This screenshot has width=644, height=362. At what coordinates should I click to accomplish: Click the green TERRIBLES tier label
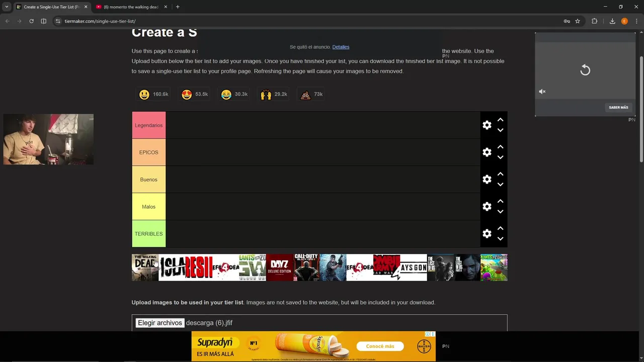[148, 234]
